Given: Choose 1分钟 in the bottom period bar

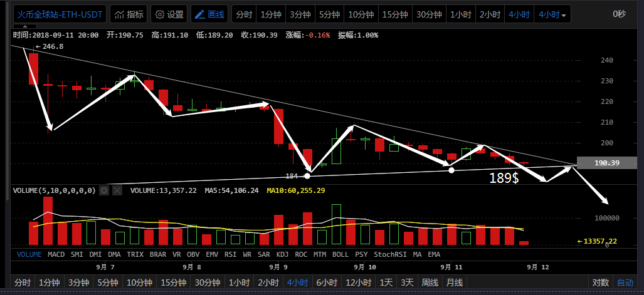Looking at the screenshot, I should [50, 282].
